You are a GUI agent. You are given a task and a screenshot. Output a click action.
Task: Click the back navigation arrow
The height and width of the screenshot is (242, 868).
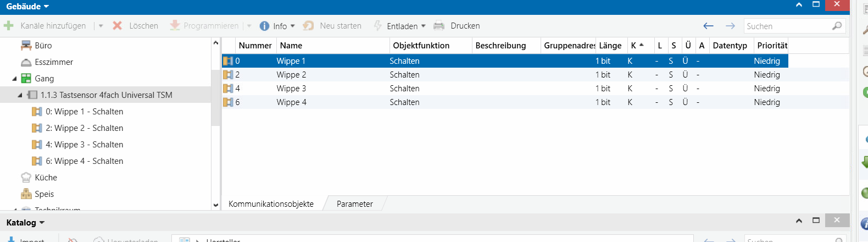pyautogui.click(x=708, y=26)
